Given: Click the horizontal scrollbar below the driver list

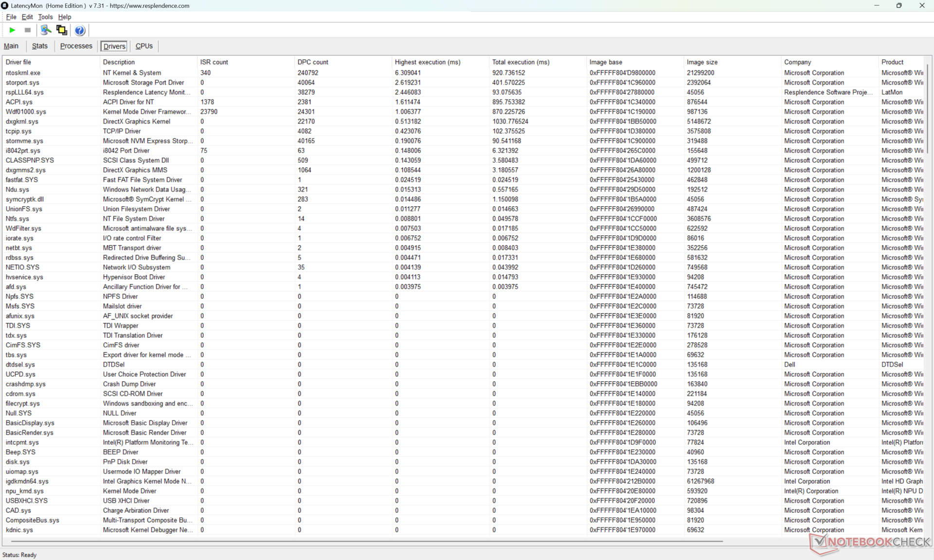Looking at the screenshot, I should [367, 541].
